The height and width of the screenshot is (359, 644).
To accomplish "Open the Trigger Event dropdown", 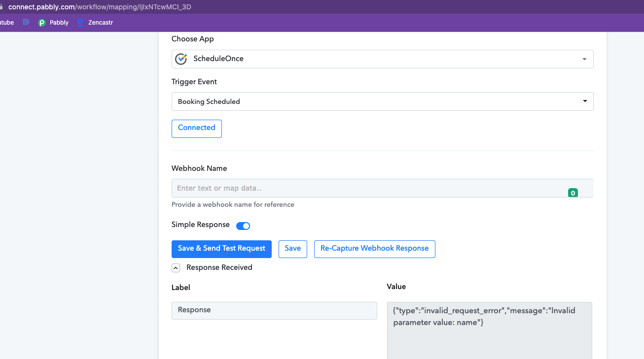I will (x=382, y=101).
